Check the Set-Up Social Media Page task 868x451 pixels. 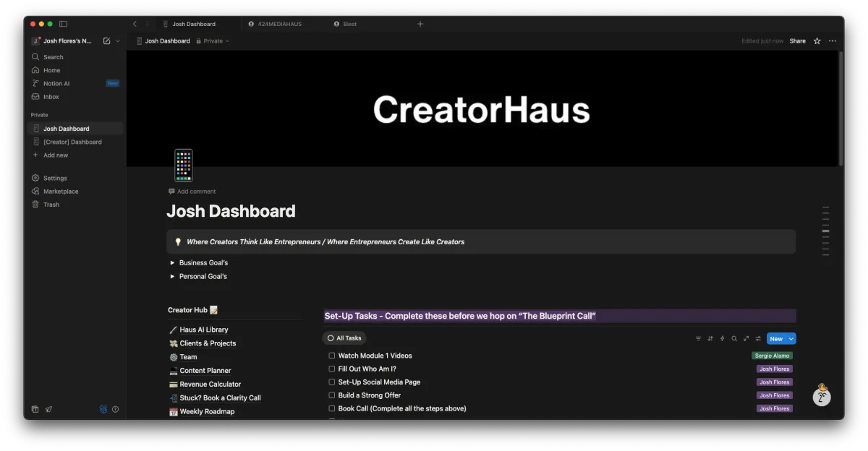332,382
